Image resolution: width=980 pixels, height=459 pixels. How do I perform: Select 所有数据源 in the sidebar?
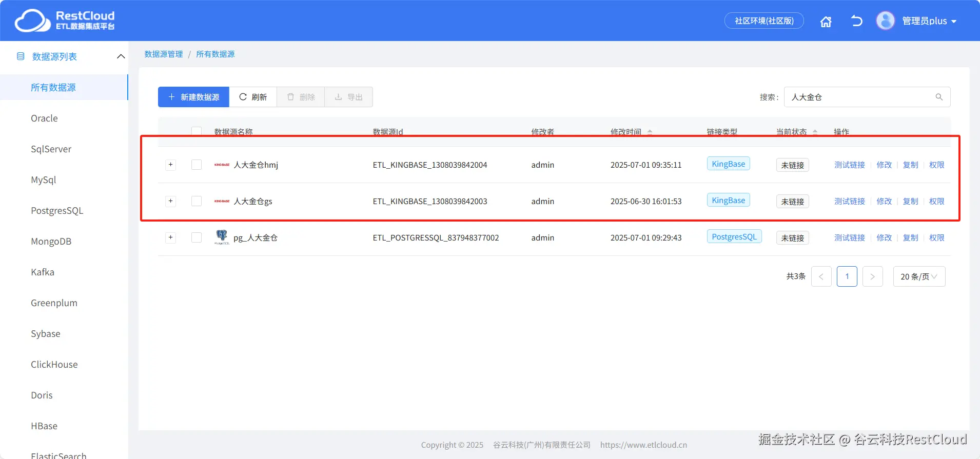(x=64, y=87)
